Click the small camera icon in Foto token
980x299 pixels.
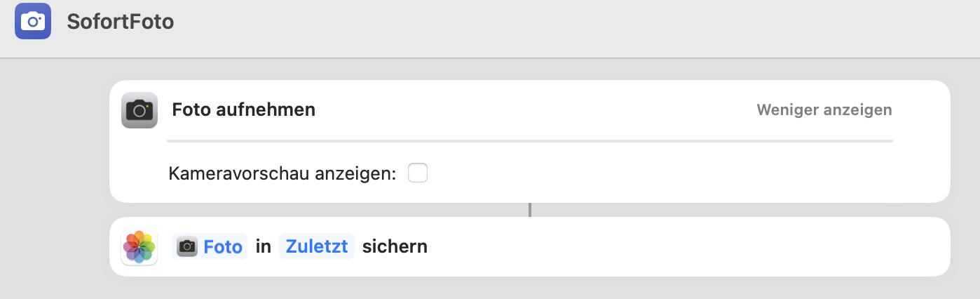point(187,247)
